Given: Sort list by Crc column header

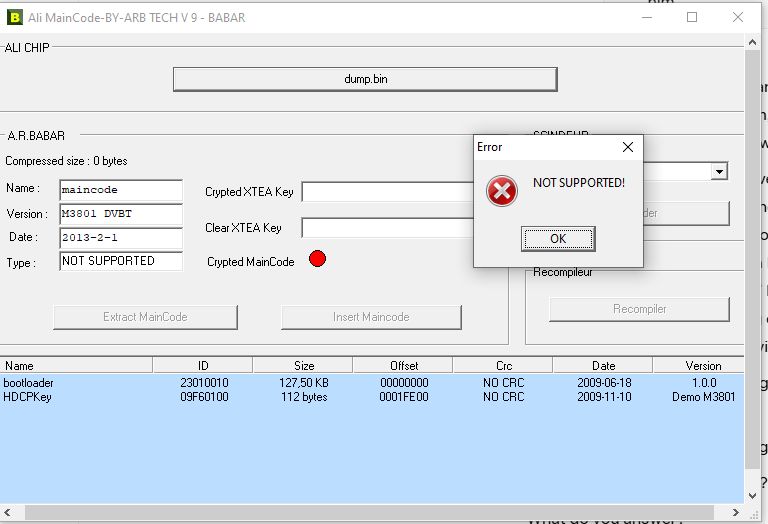Looking at the screenshot, I should coord(504,365).
